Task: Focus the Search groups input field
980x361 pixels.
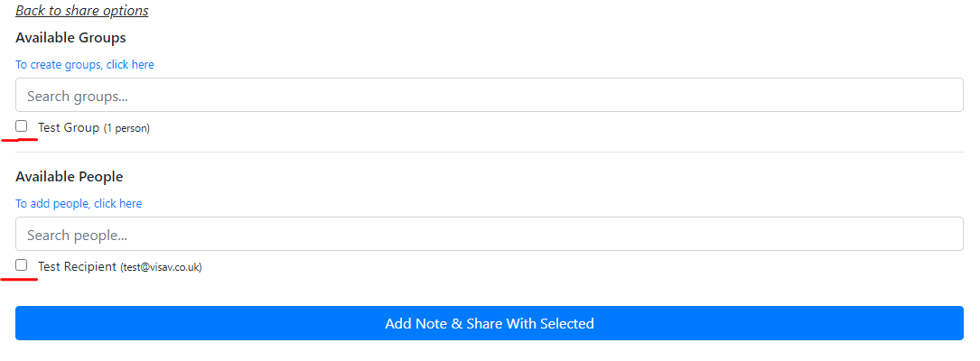Action: coord(489,95)
